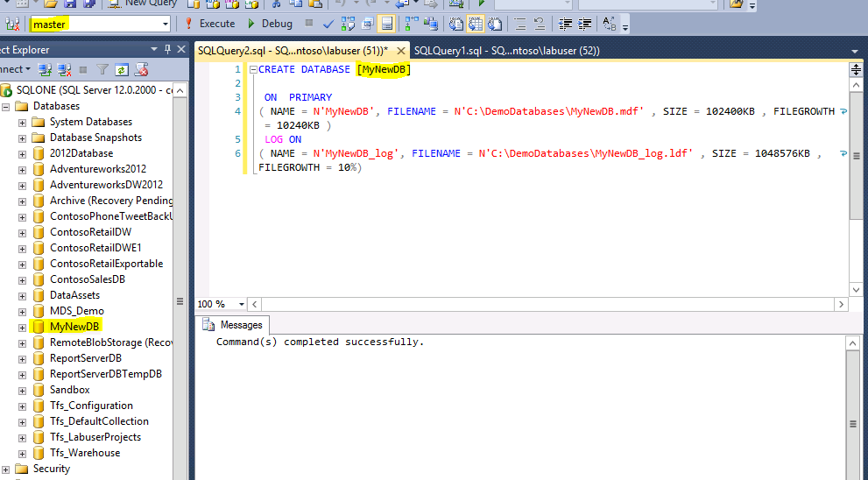Image resolution: width=868 pixels, height=480 pixels.
Task: Uncomment the selected lines
Action: click(540, 24)
